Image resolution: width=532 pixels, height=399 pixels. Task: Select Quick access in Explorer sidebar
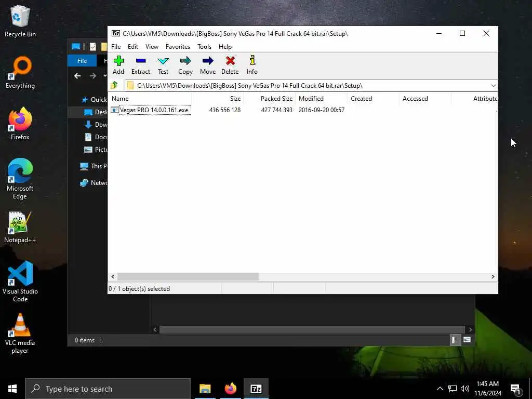94,99
